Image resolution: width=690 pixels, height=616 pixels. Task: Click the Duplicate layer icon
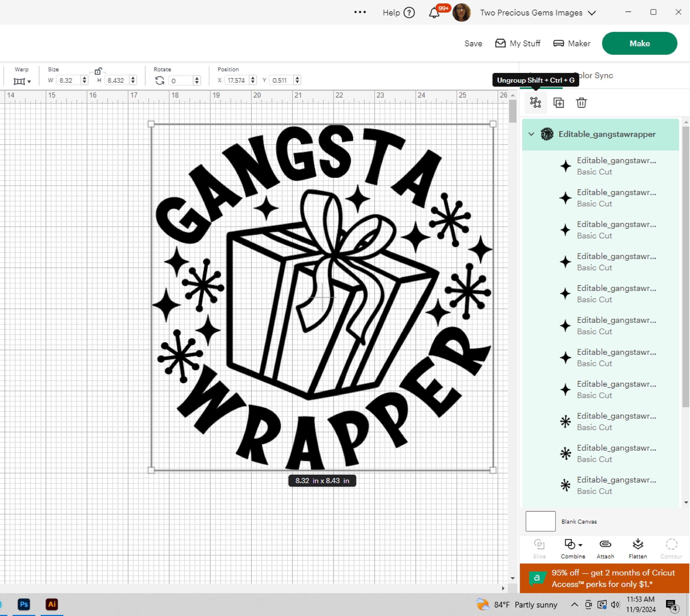coord(558,103)
